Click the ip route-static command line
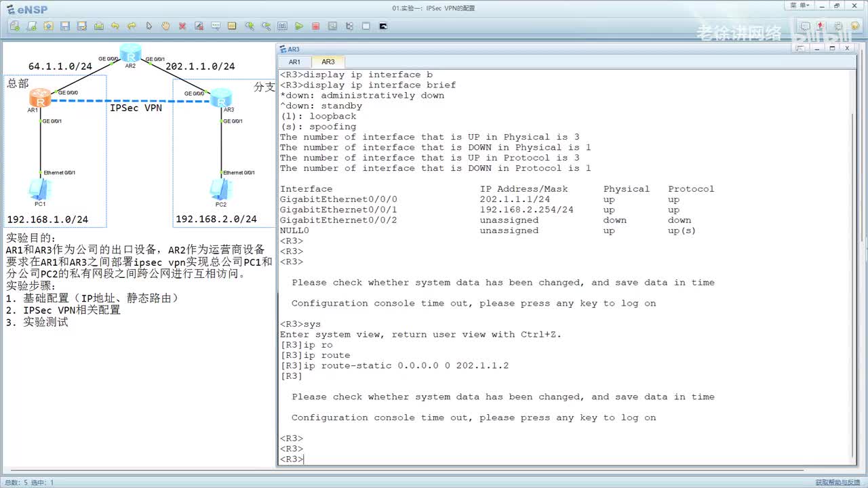Image resolution: width=868 pixels, height=488 pixels. [394, 366]
